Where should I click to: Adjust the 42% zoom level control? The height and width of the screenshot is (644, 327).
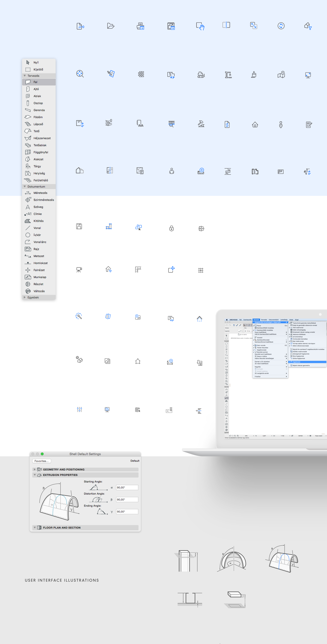(246, 436)
